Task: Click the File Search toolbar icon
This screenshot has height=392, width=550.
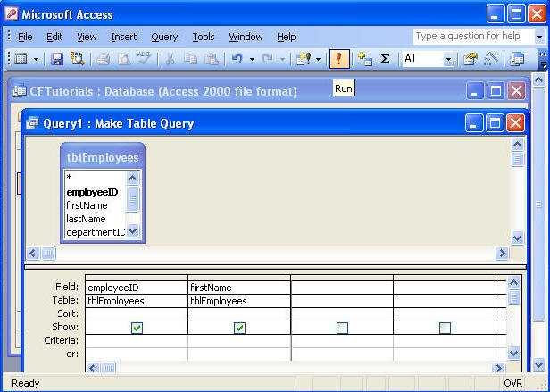Action: 77,59
